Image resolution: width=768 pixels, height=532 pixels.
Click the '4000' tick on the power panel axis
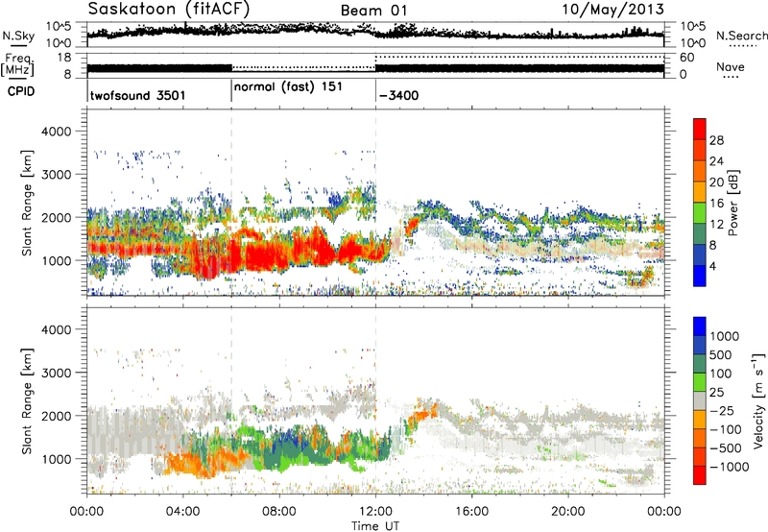click(56, 132)
